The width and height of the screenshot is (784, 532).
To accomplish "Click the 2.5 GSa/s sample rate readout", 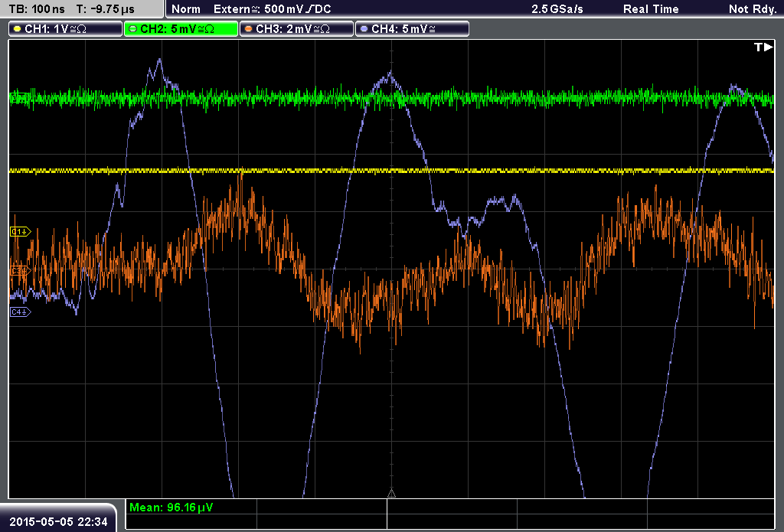I will [557, 9].
